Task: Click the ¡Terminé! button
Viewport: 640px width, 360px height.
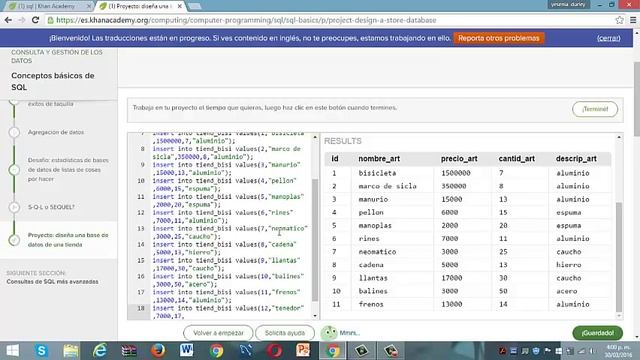Action: click(x=595, y=109)
